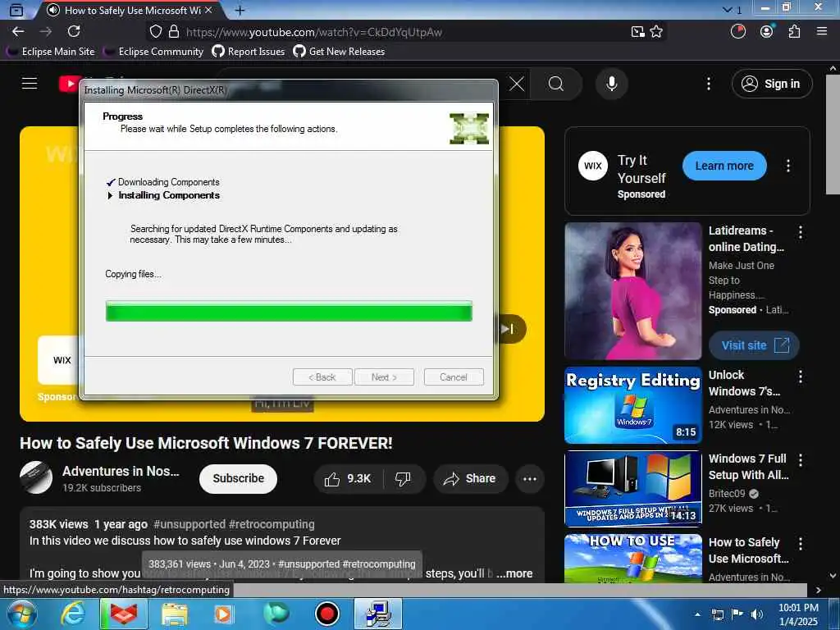Click the green DirectX progress bar
The height and width of the screenshot is (630, 840).
pyautogui.click(x=289, y=311)
